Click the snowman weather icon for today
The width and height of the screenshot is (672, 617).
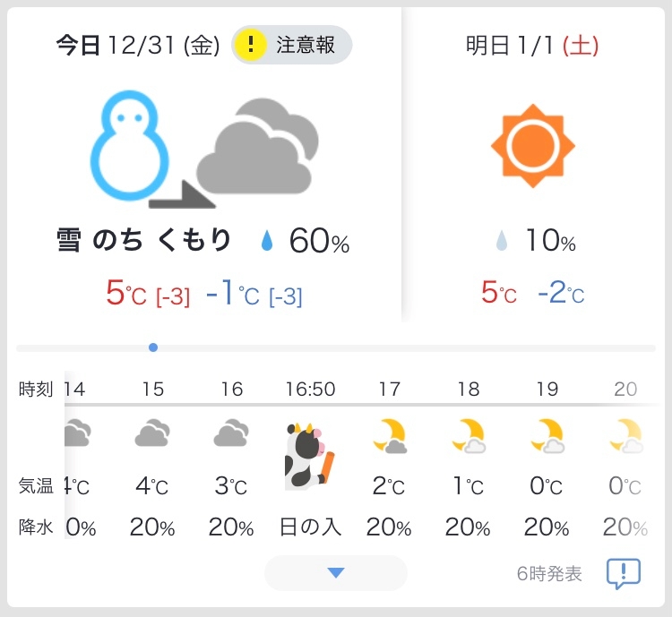click(x=129, y=145)
